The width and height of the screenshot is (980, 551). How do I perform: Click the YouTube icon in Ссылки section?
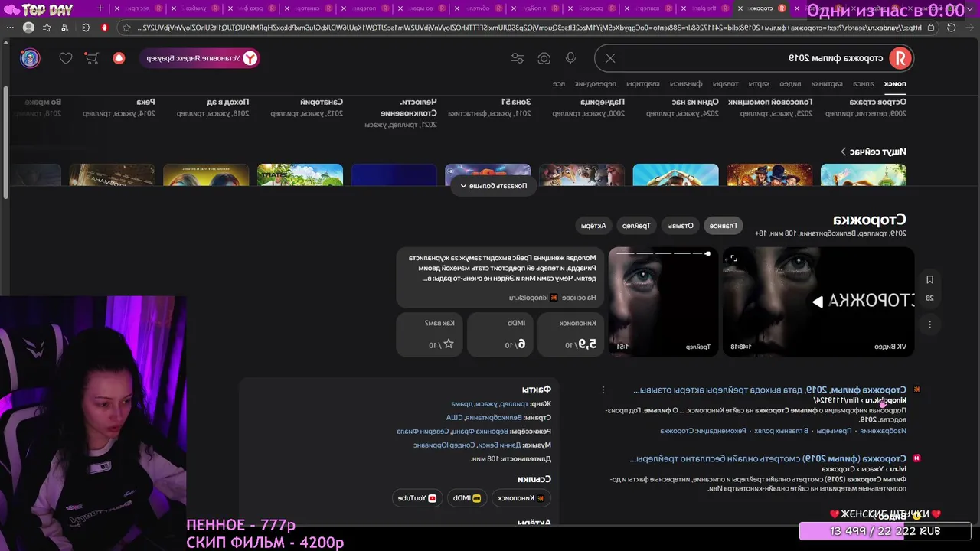[432, 498]
